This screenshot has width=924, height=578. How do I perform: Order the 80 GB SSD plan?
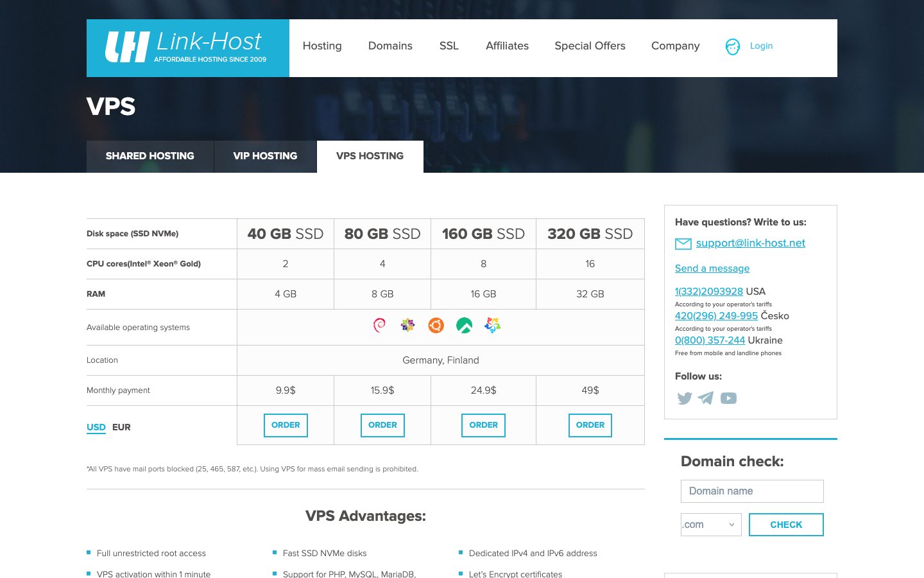click(382, 425)
